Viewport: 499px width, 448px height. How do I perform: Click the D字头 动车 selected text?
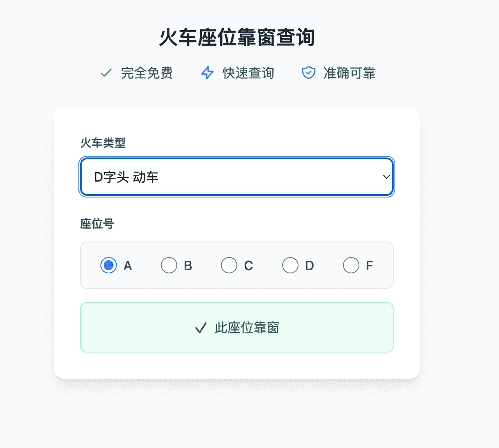pos(126,177)
